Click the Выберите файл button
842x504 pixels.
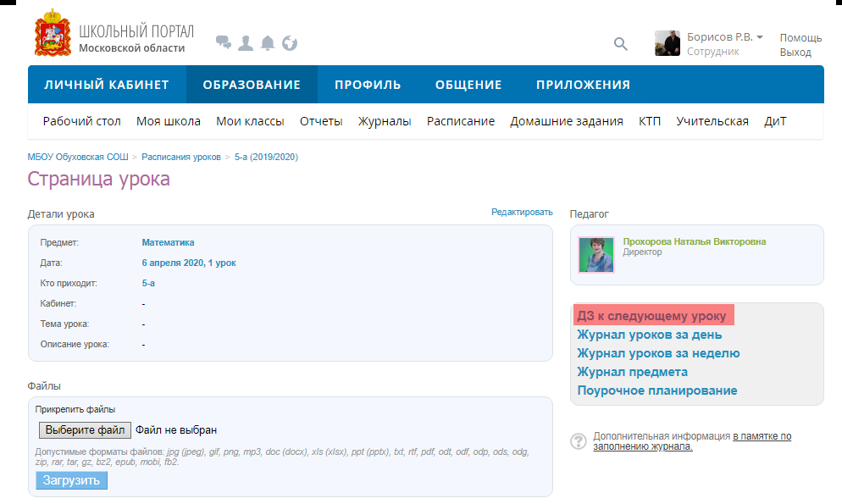pyautogui.click(x=85, y=430)
